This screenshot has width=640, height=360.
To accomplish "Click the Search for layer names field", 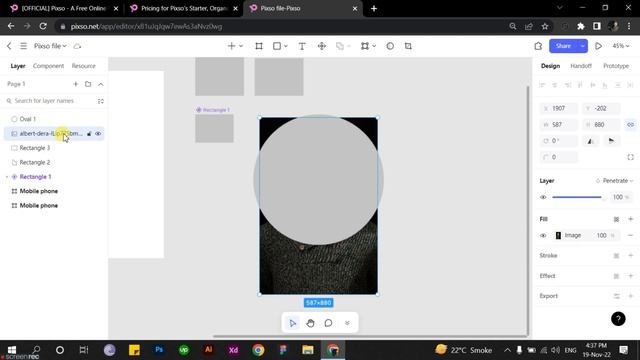I will click(50, 101).
